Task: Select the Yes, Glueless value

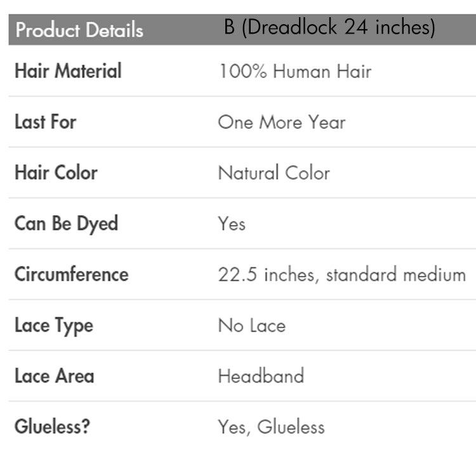Action: (x=271, y=426)
